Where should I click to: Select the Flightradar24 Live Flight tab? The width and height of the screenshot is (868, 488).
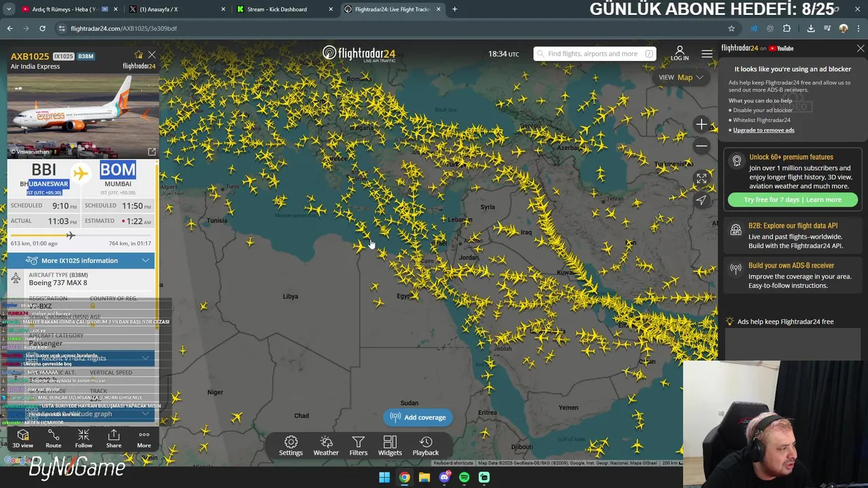(x=391, y=9)
